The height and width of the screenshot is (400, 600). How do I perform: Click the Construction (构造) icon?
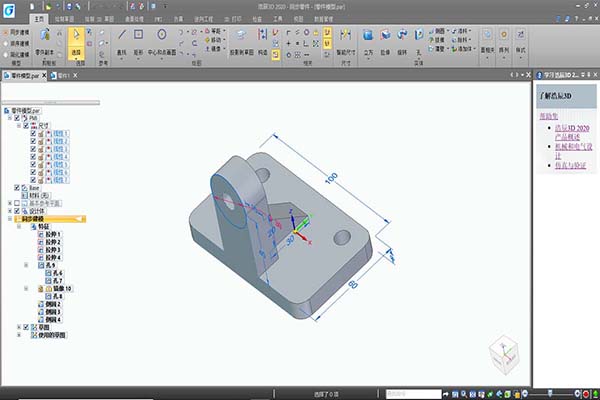click(x=262, y=34)
